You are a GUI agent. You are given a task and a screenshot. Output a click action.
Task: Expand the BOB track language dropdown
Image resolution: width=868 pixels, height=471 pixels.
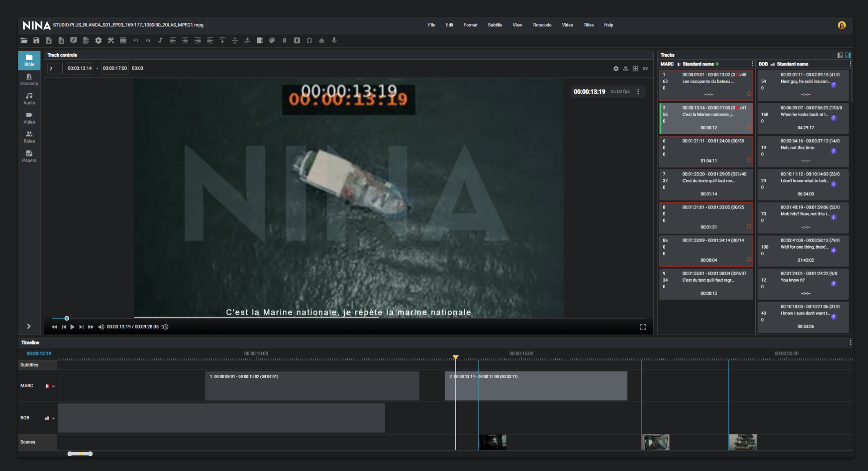click(x=53, y=419)
